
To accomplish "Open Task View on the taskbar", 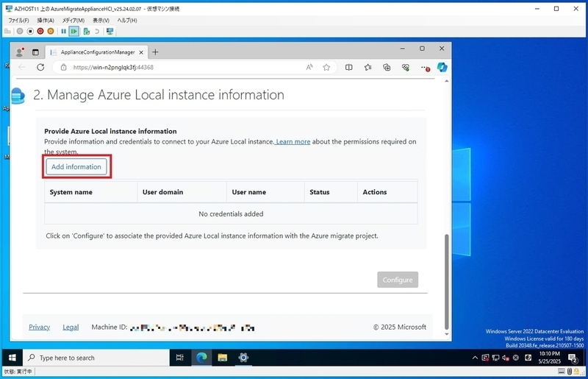I will [x=180, y=358].
